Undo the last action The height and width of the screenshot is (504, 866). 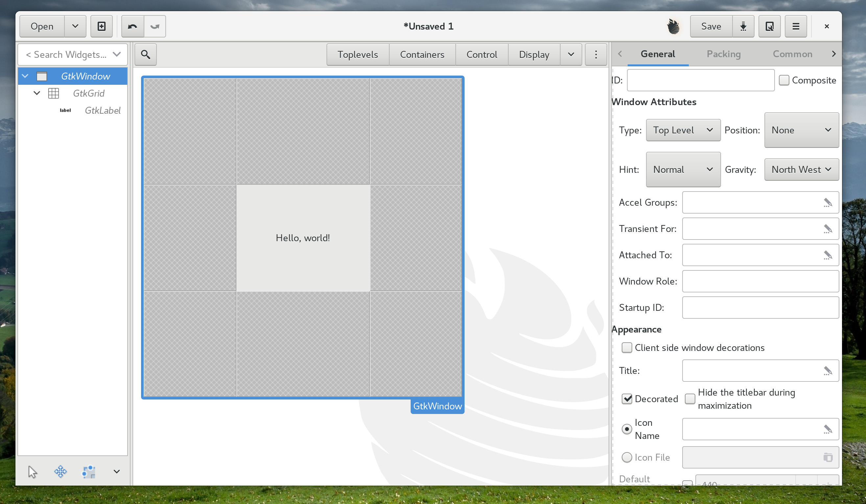132,26
